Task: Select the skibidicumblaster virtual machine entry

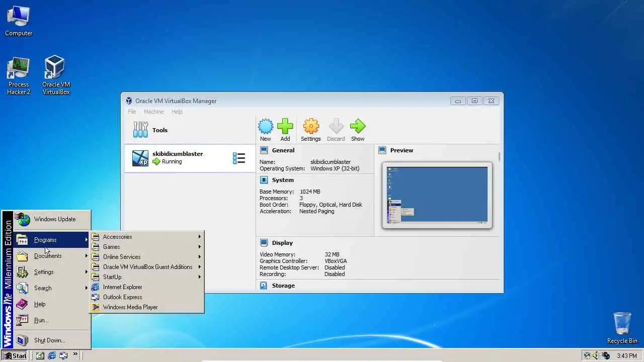Action: pyautogui.click(x=190, y=158)
